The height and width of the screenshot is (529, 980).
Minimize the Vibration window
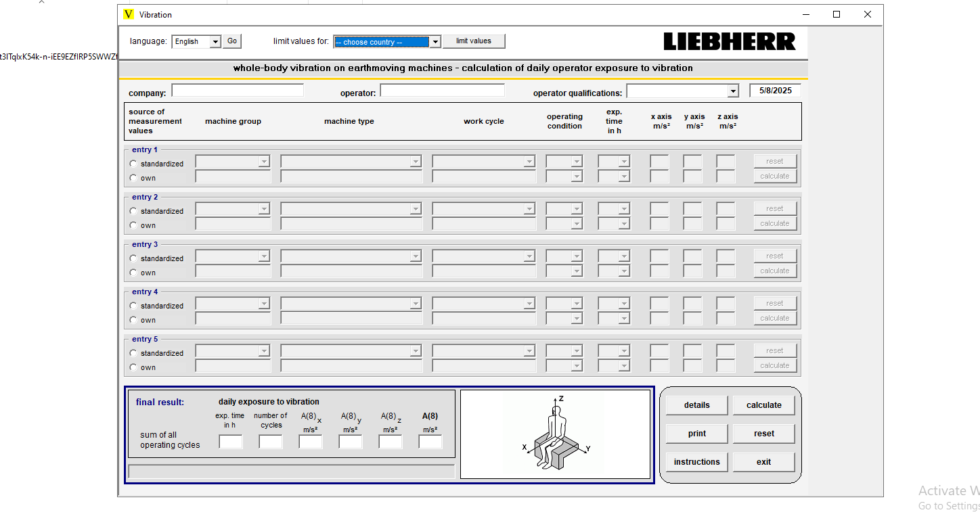(805, 14)
